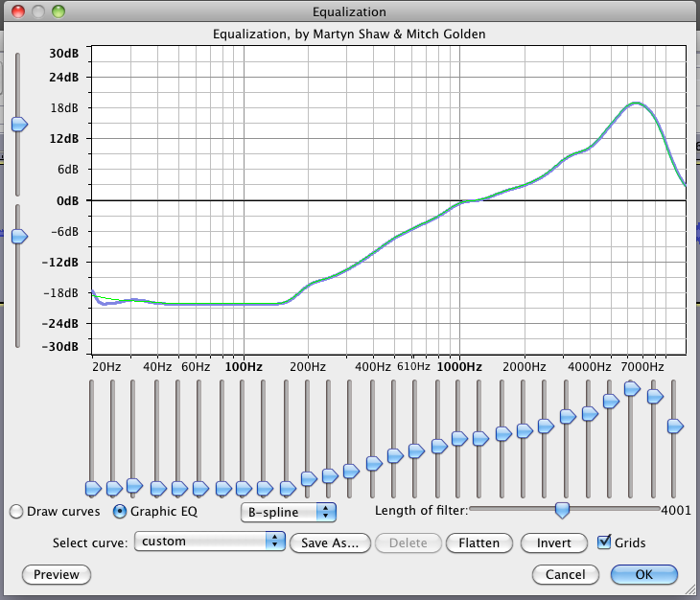Click the Preview button
Image resolution: width=700 pixels, height=600 pixels.
click(56, 575)
